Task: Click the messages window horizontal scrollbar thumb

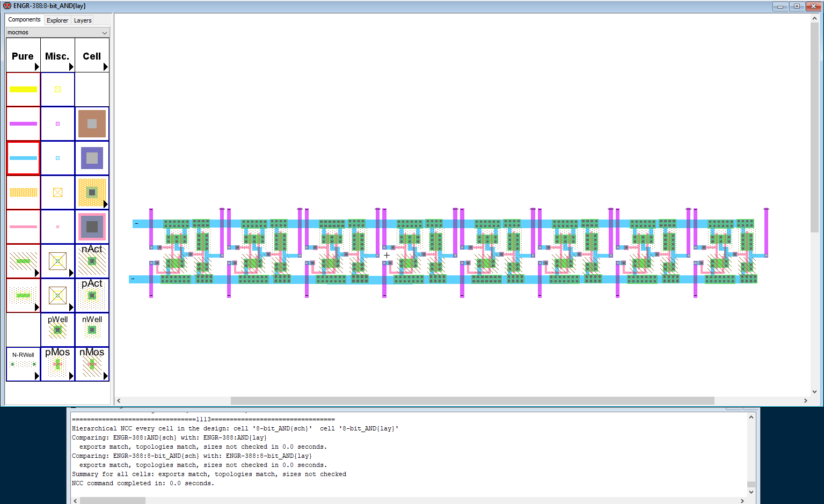Action: (x=112, y=500)
